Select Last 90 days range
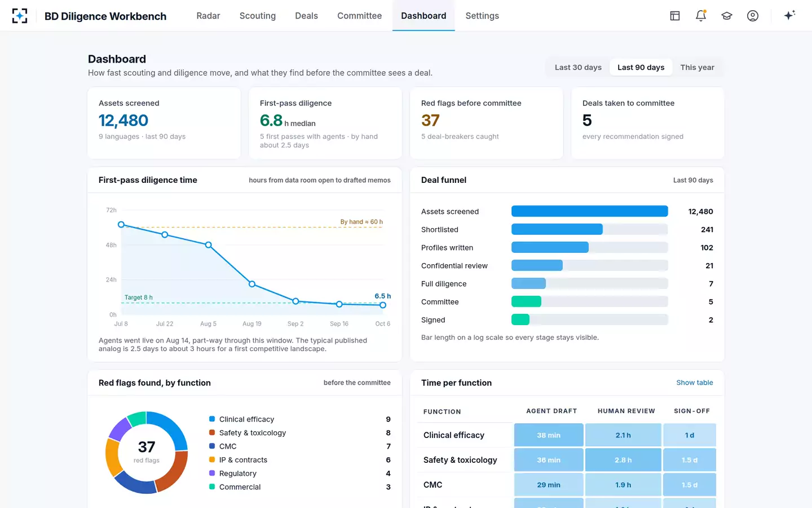812x508 pixels. (641, 67)
